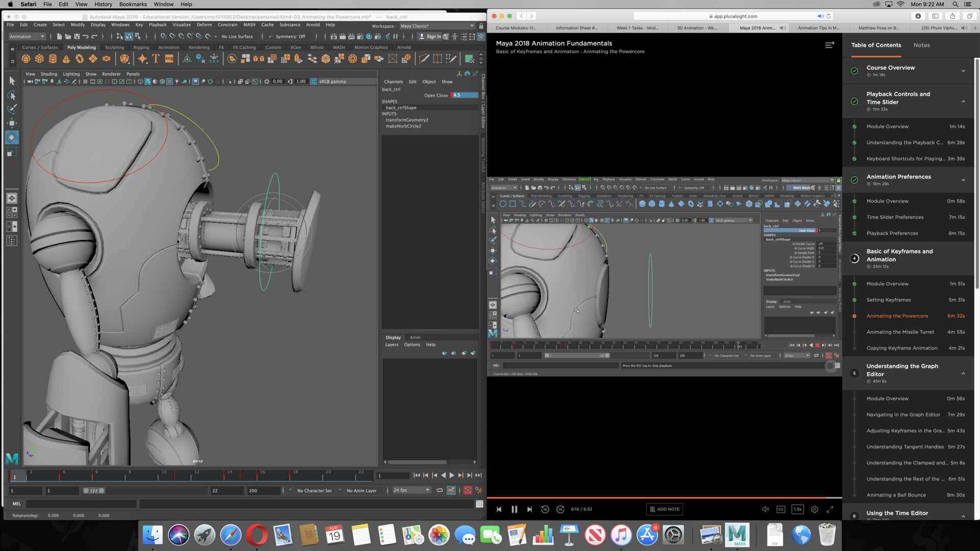This screenshot has height=551, width=980.
Task: Open the Graph Editor icon near timeline controls
Action: (x=451, y=490)
